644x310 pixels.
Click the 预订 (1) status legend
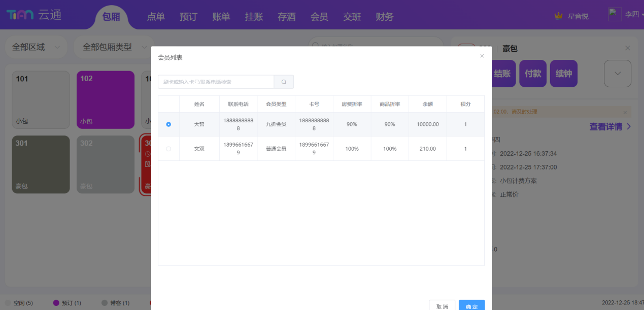[x=67, y=303]
